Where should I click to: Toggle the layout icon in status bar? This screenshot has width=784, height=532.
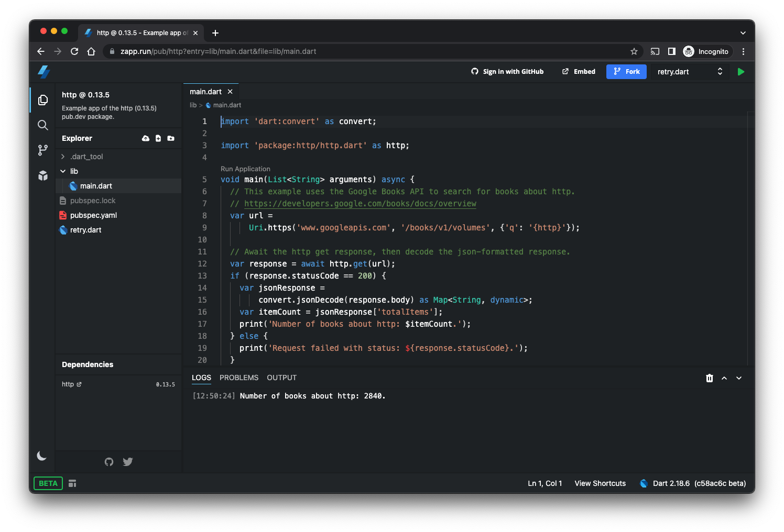click(72, 483)
